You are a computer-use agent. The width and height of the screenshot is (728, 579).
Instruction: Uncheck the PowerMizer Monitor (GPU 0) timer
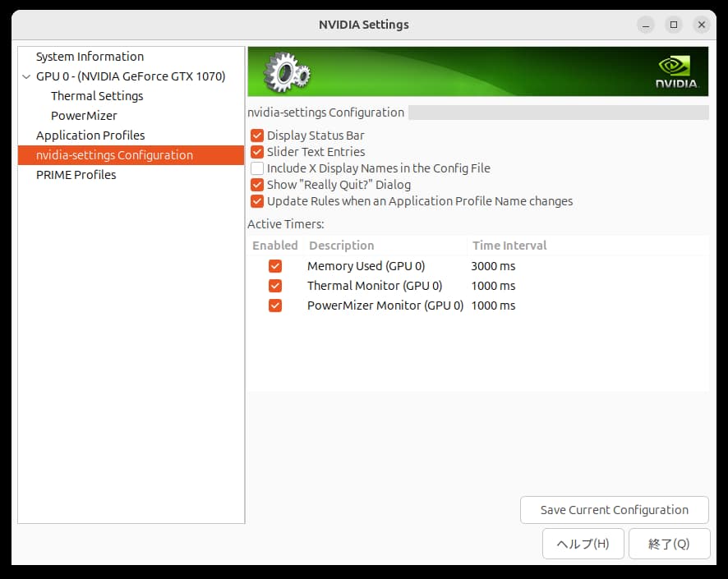275,306
